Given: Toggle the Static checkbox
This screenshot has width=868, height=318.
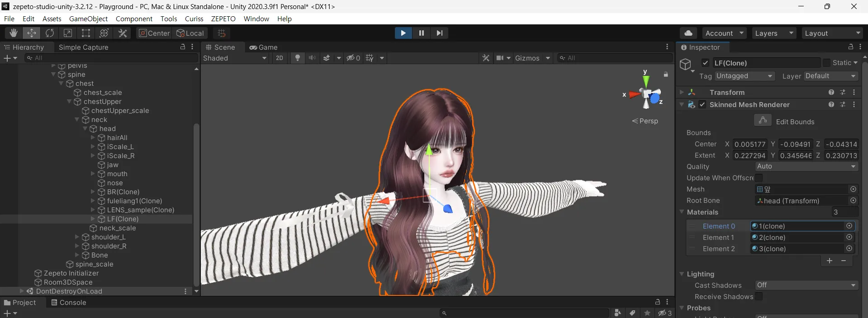Looking at the screenshot, I should tap(826, 63).
